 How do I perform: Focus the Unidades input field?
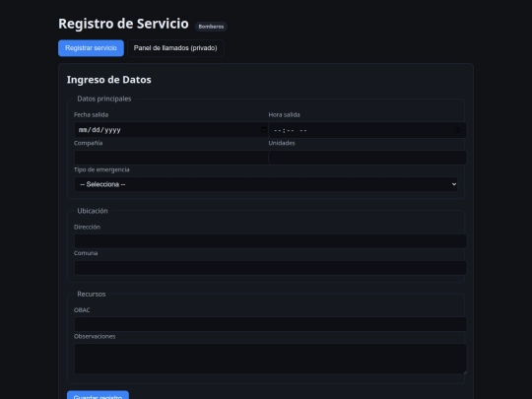(367, 158)
